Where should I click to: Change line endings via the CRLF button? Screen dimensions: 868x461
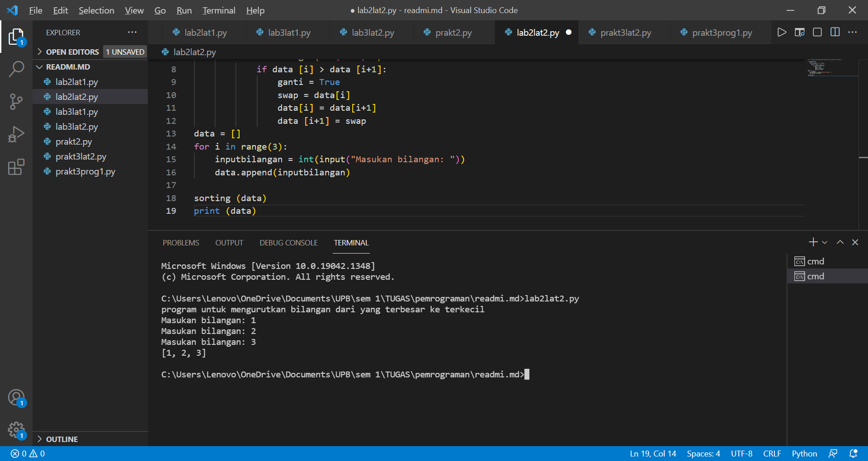pos(772,453)
